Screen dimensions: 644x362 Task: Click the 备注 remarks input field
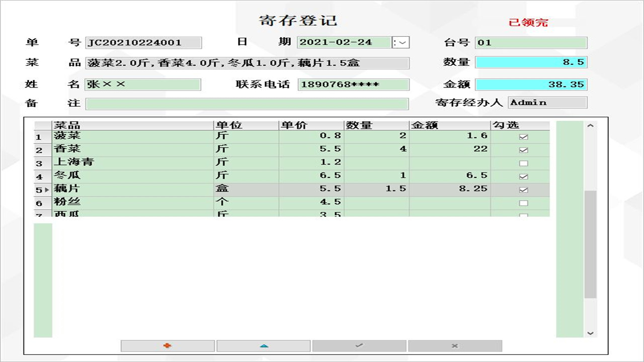coord(247,104)
